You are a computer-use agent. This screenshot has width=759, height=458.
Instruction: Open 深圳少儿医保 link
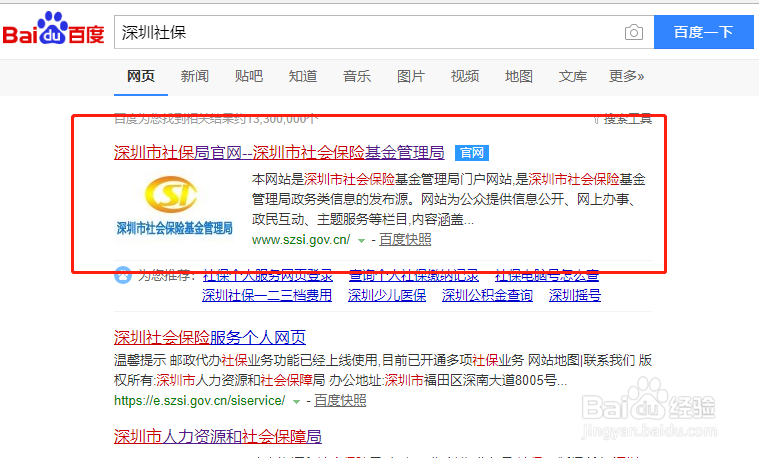coord(387,295)
